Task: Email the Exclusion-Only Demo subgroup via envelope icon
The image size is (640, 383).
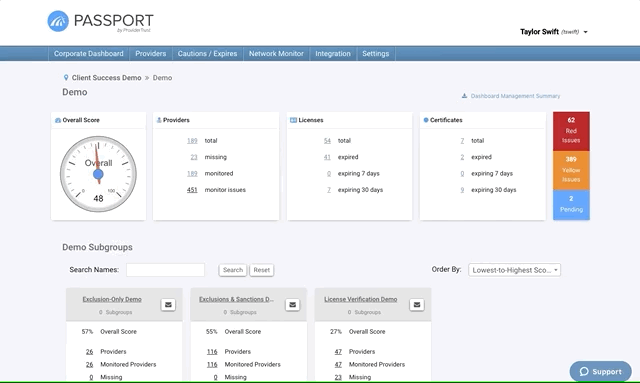Action: pyautogui.click(x=168, y=305)
